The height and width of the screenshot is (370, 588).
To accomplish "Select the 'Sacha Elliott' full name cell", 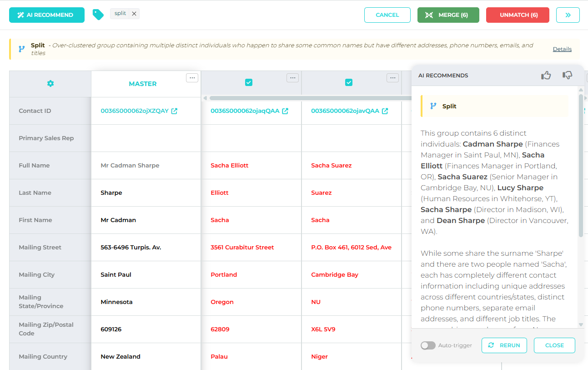I will (x=251, y=166).
